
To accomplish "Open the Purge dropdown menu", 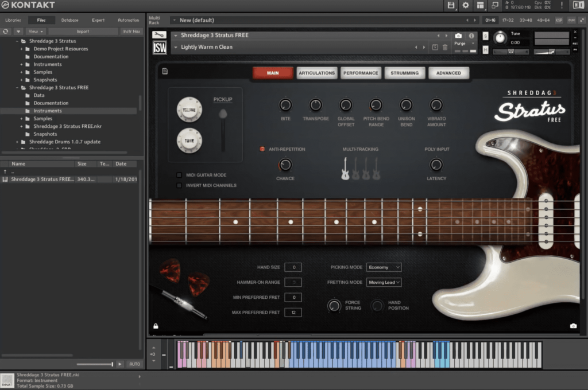I will coord(465,44).
